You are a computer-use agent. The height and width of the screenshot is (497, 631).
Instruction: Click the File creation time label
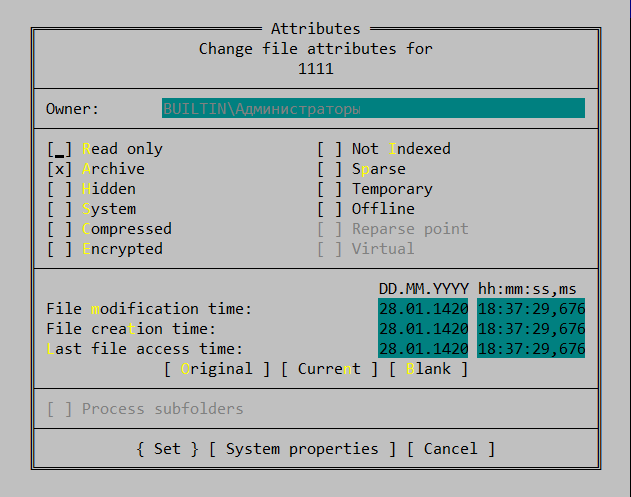[131, 329]
